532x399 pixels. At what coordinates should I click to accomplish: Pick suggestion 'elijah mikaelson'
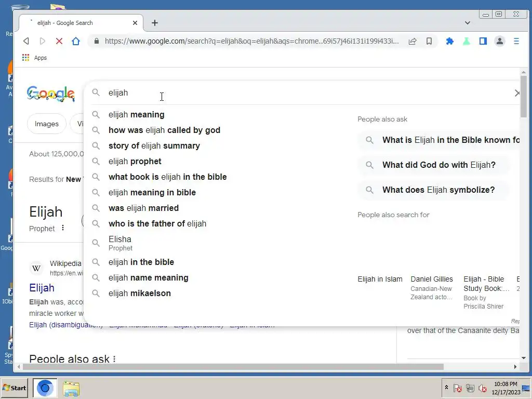[139, 294]
